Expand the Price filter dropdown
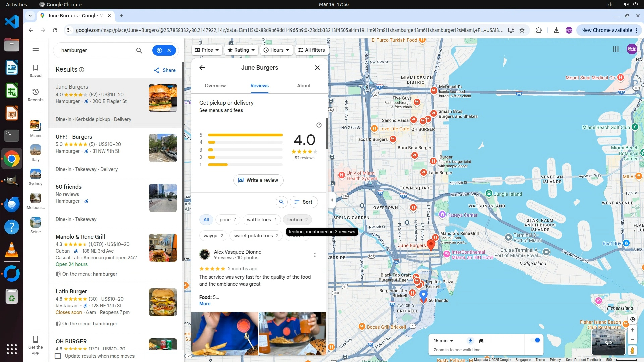Viewport: 644px width, 362px height. pos(207,50)
